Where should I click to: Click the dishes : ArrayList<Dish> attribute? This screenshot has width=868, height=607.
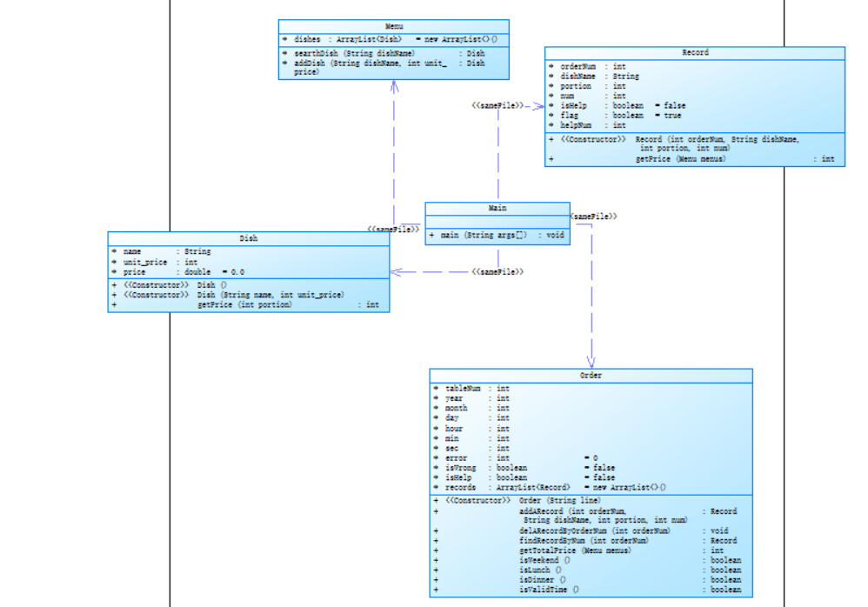(x=390, y=39)
